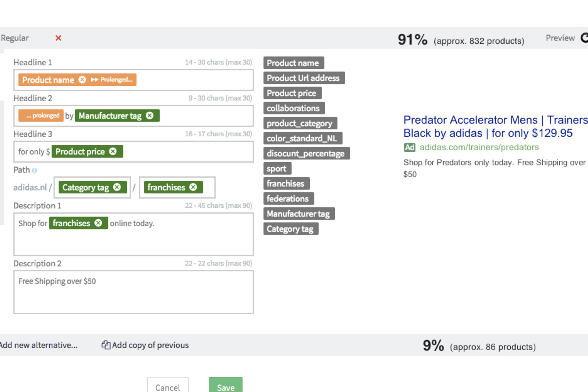Click the Prolonged arrow chip in Headline 1
The width and height of the screenshot is (588, 392).
point(112,80)
